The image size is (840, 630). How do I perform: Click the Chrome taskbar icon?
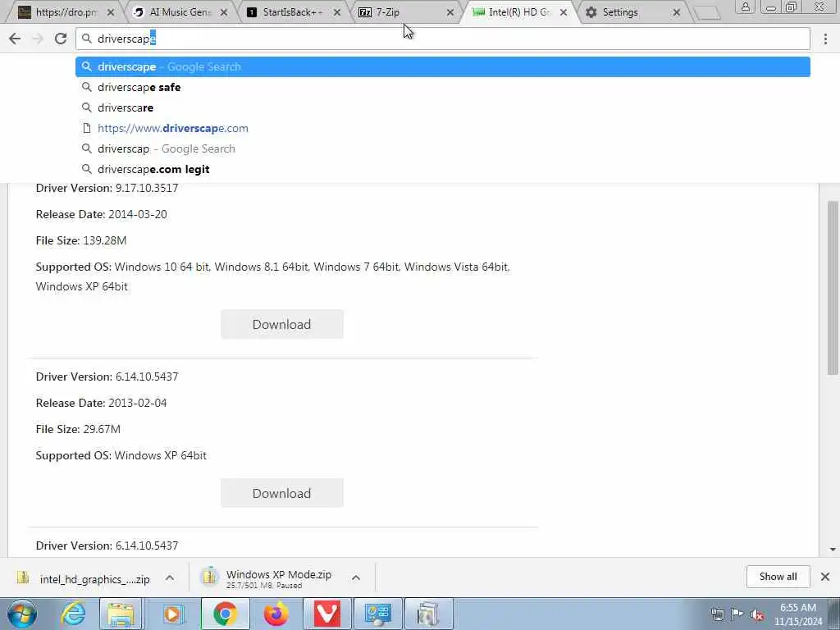click(x=225, y=614)
